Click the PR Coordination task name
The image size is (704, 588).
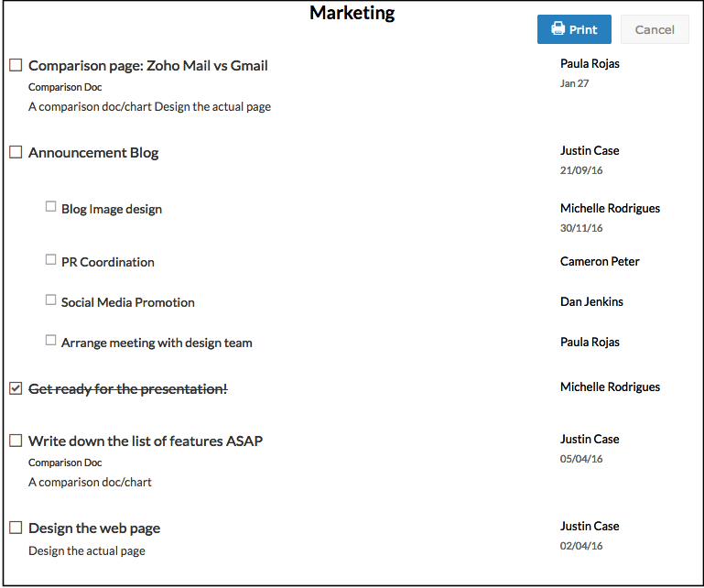tap(108, 262)
